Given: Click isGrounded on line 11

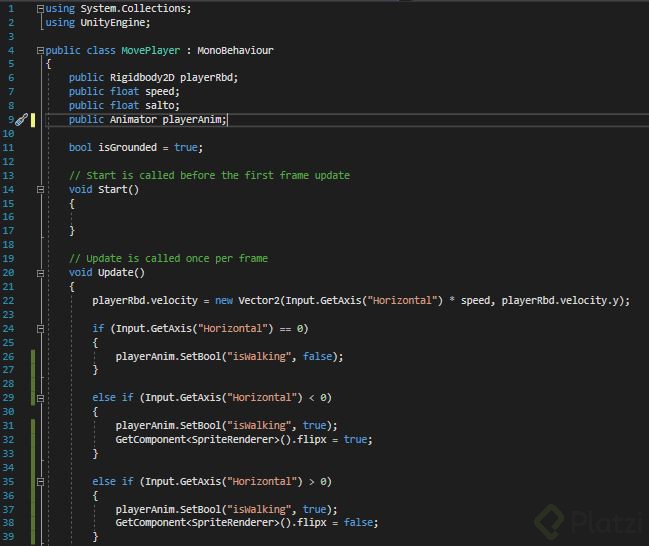Looking at the screenshot, I should coord(127,147).
